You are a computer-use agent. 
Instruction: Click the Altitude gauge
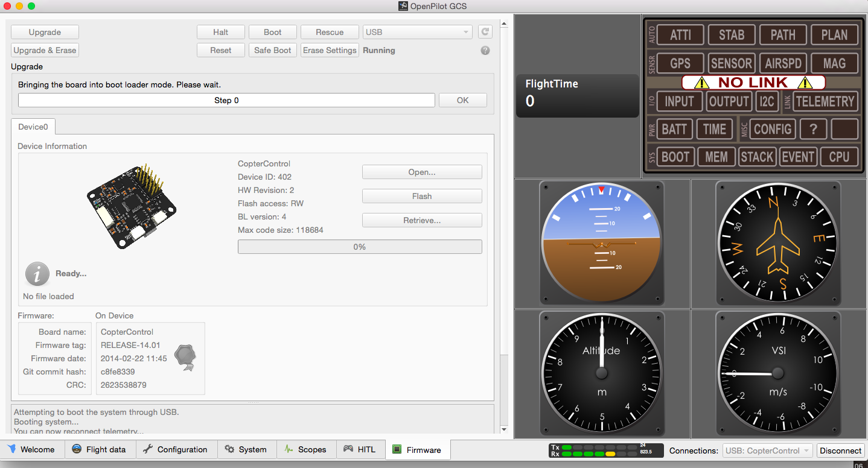point(602,373)
